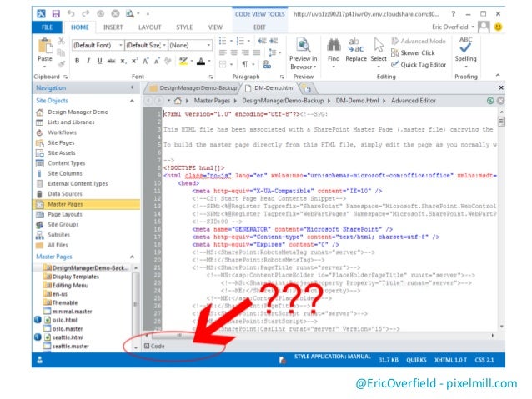Open All Files in navigation
The height and width of the screenshot is (399, 532).
pos(58,245)
